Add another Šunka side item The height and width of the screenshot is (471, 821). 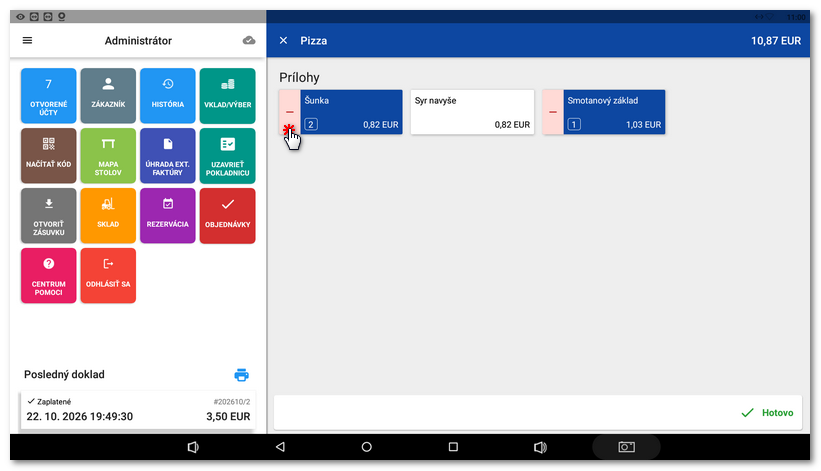tap(351, 112)
